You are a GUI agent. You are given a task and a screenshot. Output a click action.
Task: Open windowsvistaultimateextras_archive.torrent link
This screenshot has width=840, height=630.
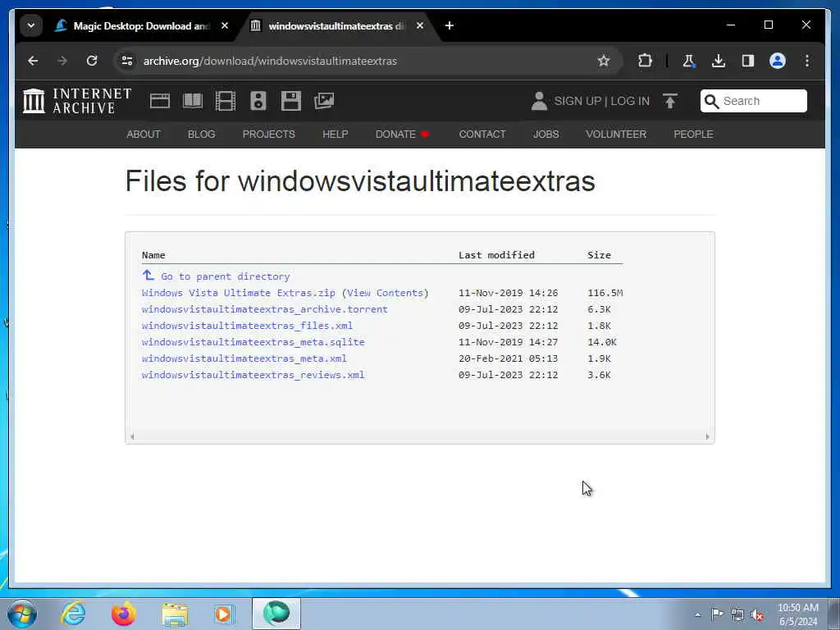point(265,309)
